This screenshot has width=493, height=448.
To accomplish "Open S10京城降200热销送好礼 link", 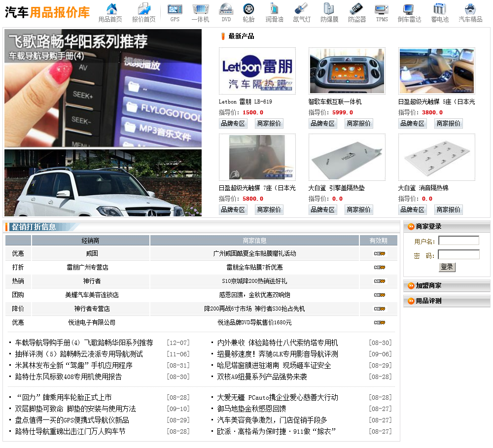I will pyautogui.click(x=255, y=281).
